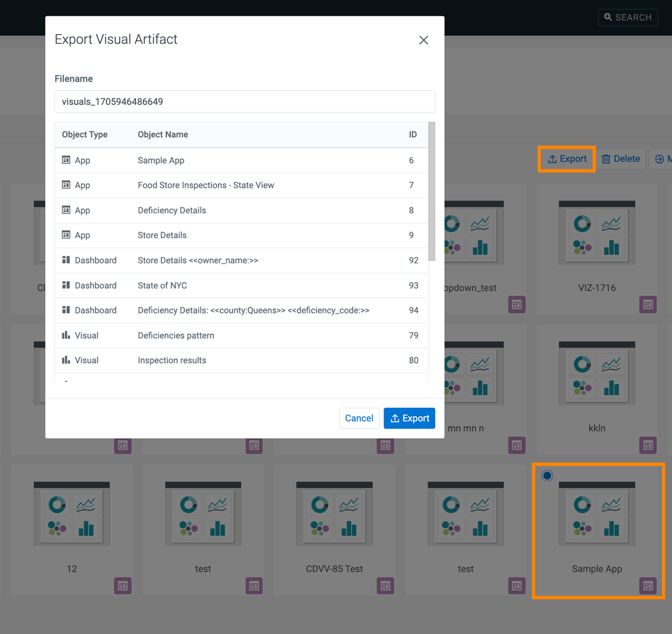Open the Search box in the top bar
Image resolution: width=672 pixels, height=634 pixels.
coord(628,17)
